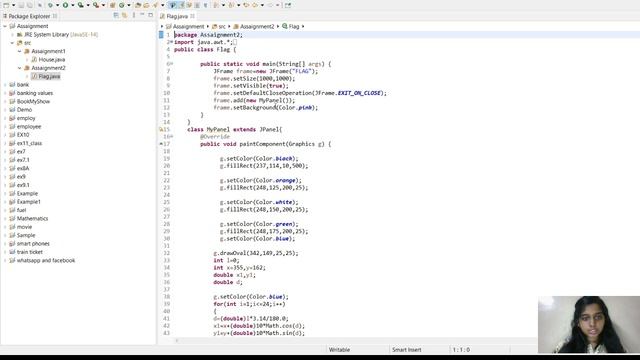Screen dimensions: 640x360
Task: Collapse the main method fold at line 6
Action: [171, 64]
